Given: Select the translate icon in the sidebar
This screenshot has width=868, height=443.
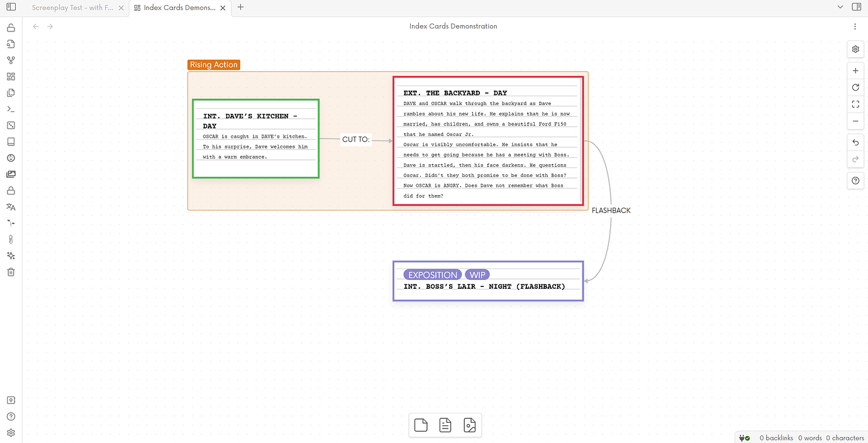Looking at the screenshot, I should point(10,207).
